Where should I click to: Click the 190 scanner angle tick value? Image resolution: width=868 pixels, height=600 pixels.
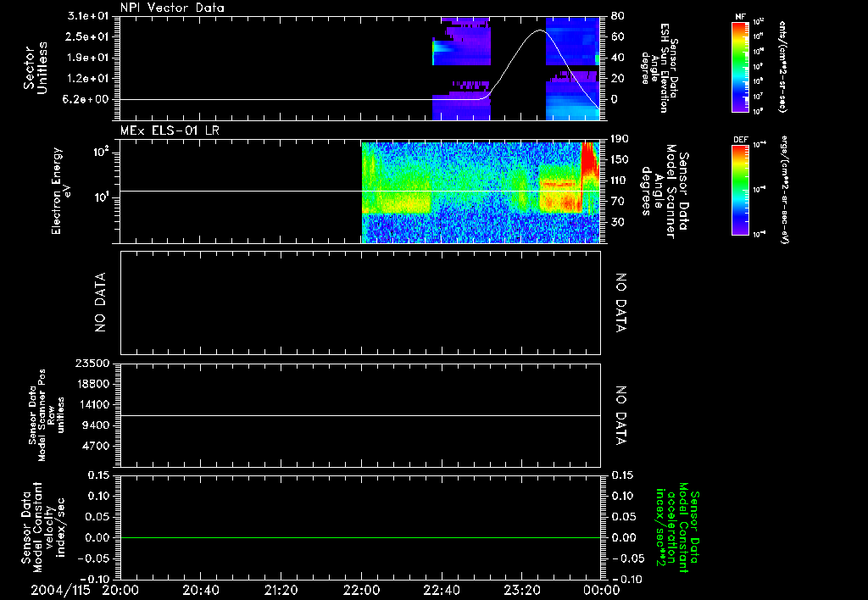[620, 139]
